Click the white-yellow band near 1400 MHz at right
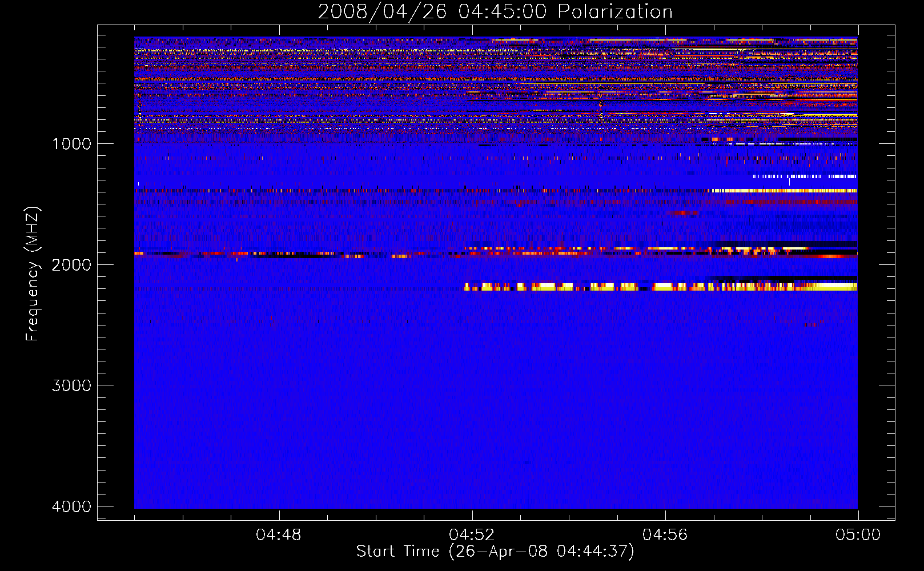The height and width of the screenshot is (571, 924). [x=784, y=191]
